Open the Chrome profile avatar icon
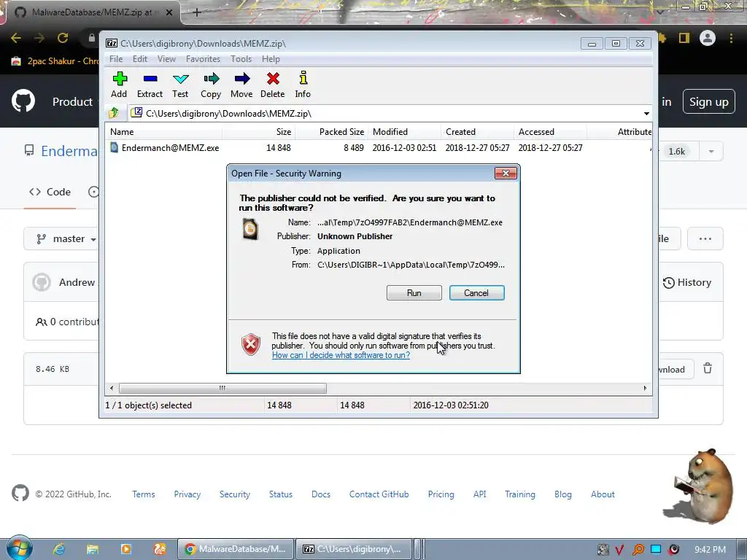 [x=708, y=38]
